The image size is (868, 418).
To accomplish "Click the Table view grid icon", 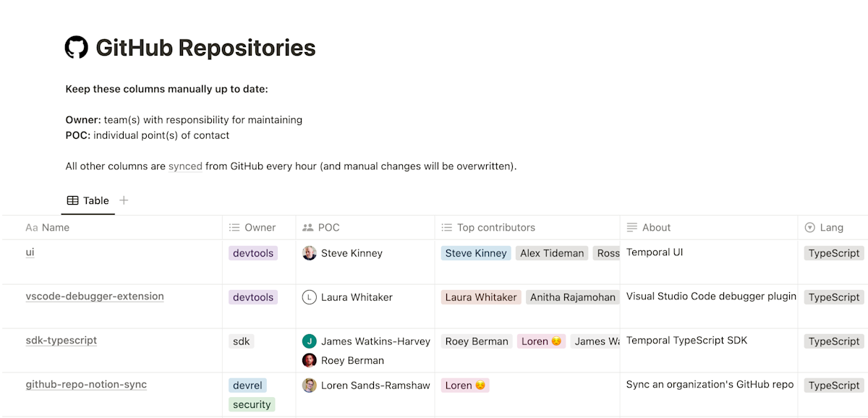I will coord(73,200).
